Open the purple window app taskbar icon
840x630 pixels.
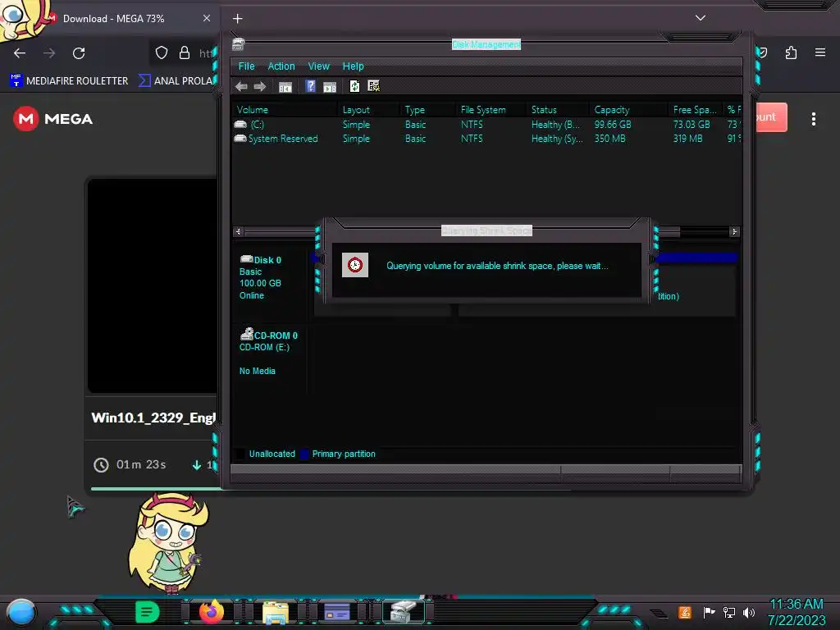337,612
